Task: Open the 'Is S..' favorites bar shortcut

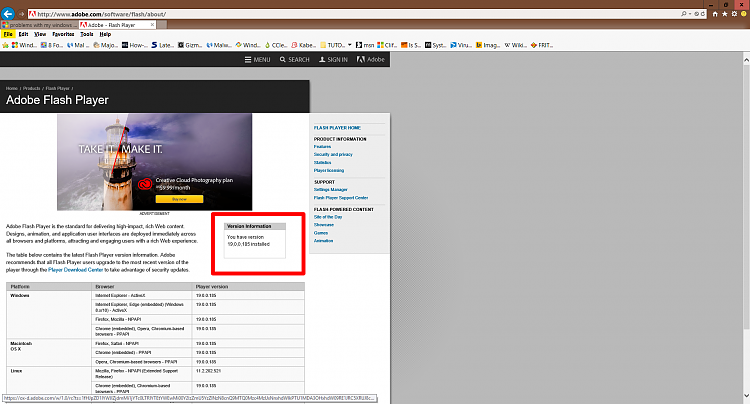Action: tap(411, 45)
